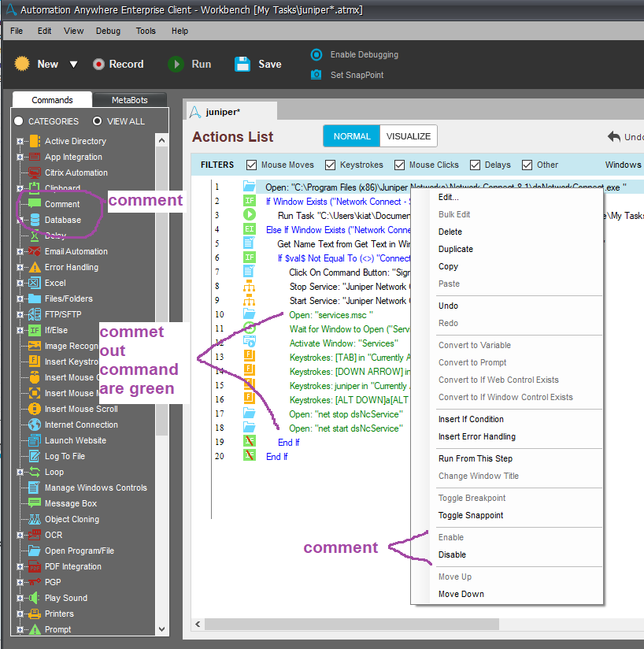Viewport: 644px width, 649px height.
Task: Click the Set SnapPoint camera icon
Action: pos(316,75)
